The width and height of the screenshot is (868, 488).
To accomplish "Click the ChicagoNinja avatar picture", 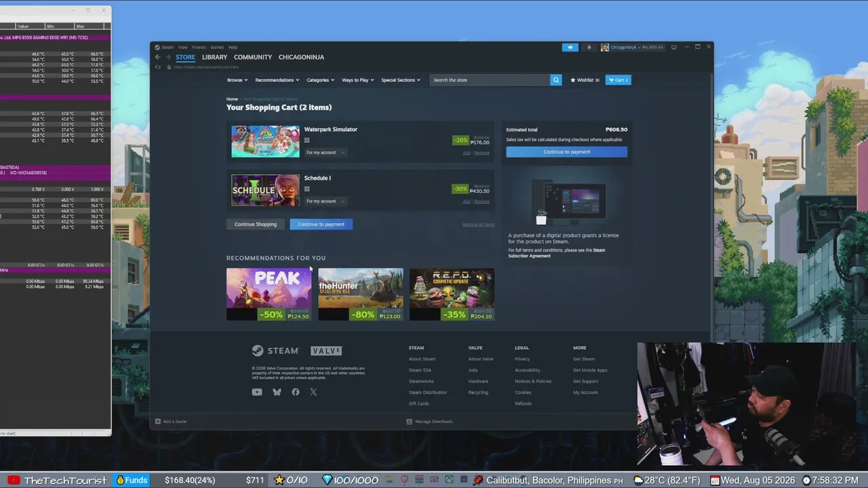I will [605, 47].
